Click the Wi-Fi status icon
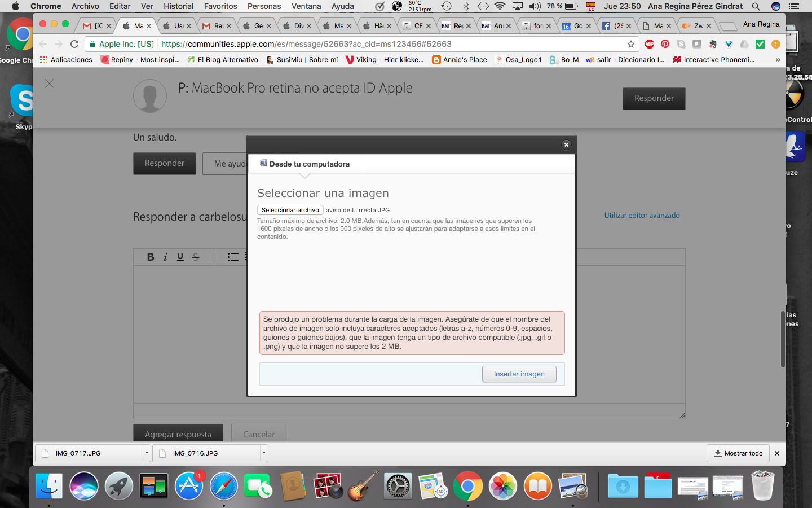This screenshot has width=812, height=508. pyautogui.click(x=500, y=6)
